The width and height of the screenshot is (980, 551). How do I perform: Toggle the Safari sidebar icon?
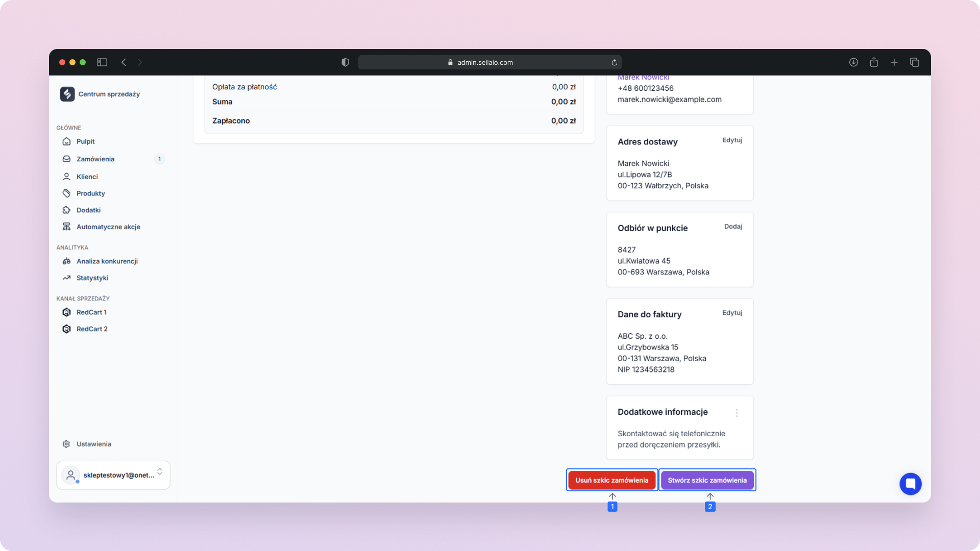click(102, 62)
